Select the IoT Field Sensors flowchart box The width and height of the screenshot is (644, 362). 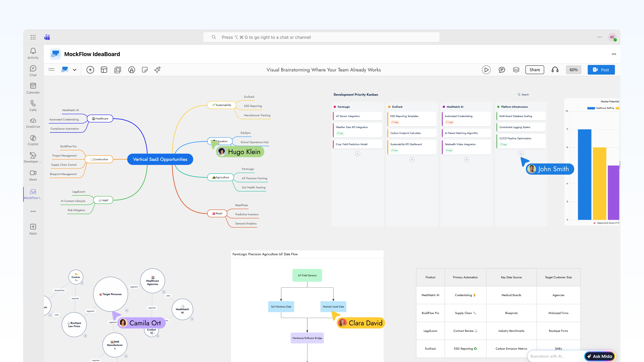coord(307,275)
